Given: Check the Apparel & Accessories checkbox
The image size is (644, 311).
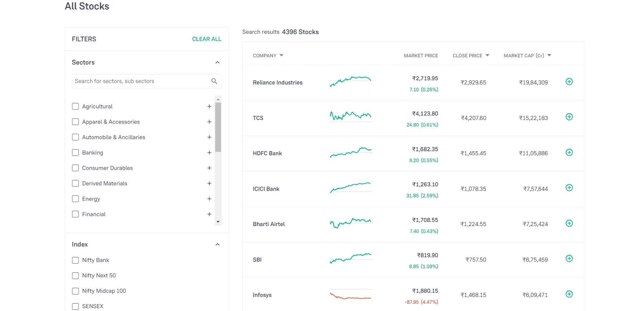Looking at the screenshot, I should click(x=75, y=122).
